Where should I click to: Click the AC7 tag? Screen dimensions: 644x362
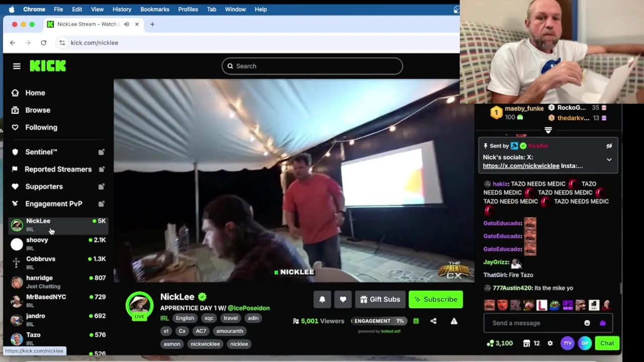tap(201, 331)
